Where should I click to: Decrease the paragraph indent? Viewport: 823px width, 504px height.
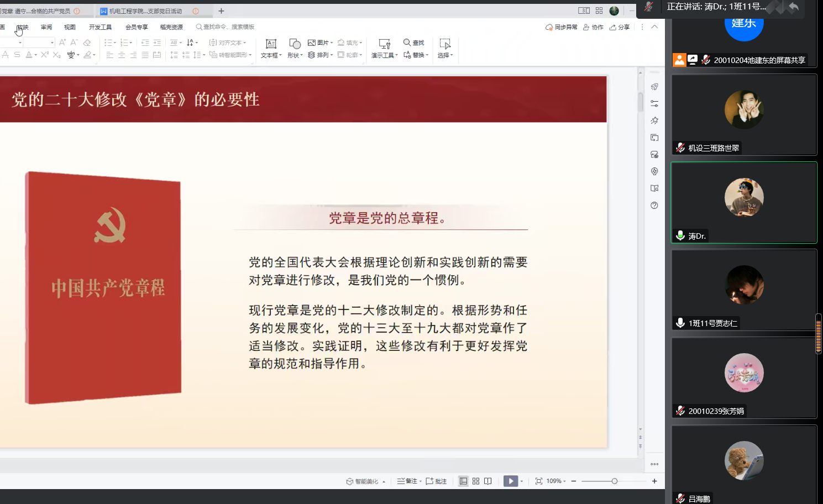click(x=145, y=43)
